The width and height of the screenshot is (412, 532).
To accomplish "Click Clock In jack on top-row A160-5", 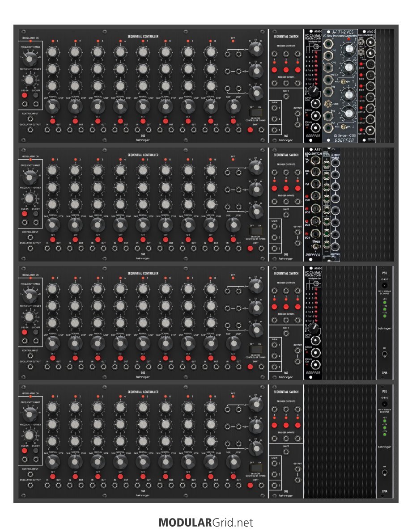I will click(316, 116).
